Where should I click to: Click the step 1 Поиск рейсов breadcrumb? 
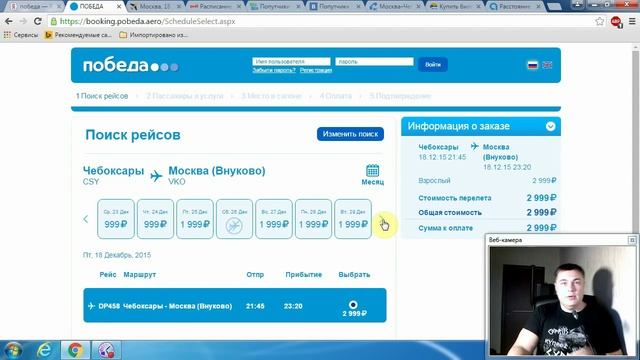point(102,96)
